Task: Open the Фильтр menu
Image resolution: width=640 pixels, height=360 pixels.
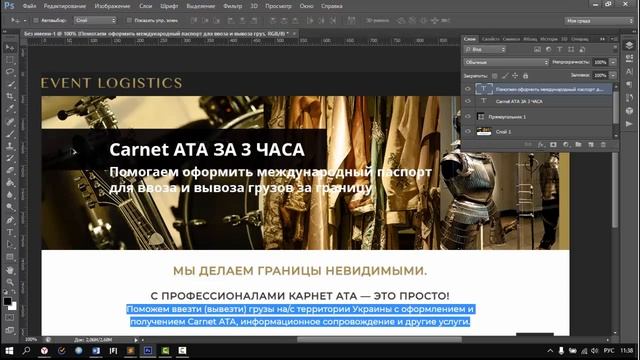Action: point(233,6)
